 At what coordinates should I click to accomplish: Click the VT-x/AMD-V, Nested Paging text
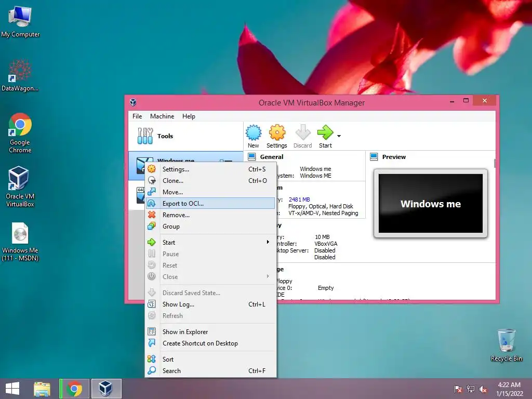[x=323, y=213]
